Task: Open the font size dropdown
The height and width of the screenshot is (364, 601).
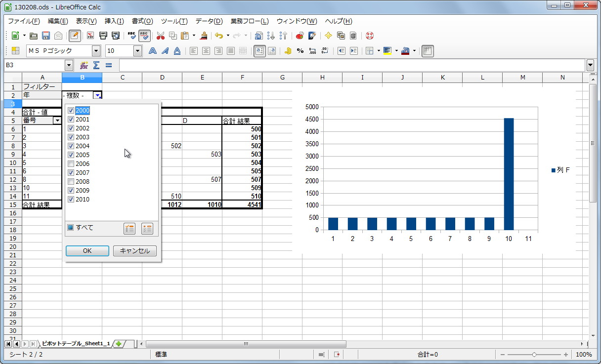Action: 137,51
